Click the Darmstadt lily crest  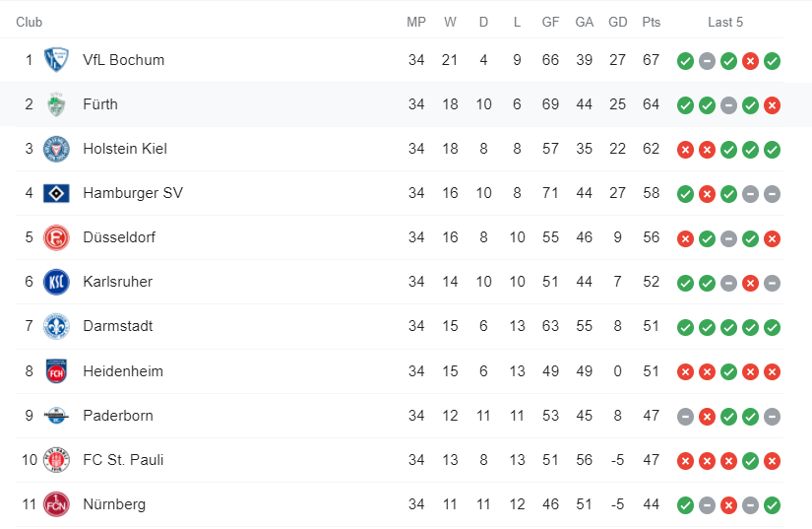point(56,326)
